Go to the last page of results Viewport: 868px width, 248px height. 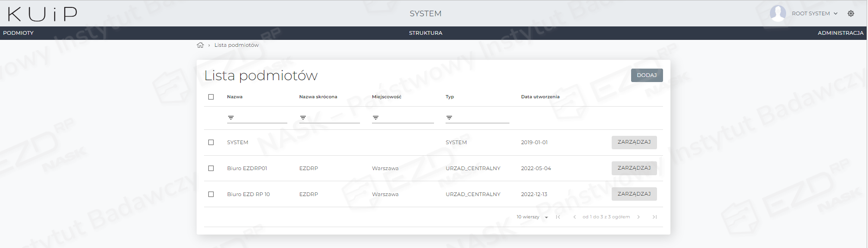click(654, 217)
